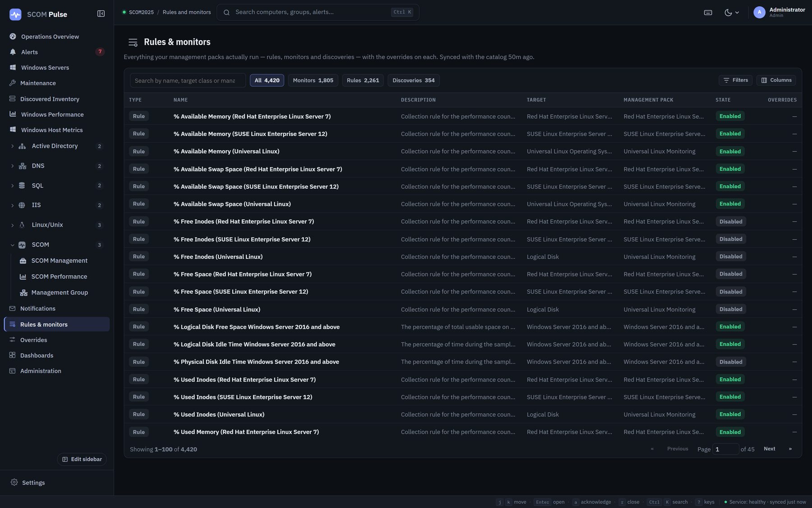Open Discovered Inventory
Viewport: 812px width, 508px height.
tap(57, 99)
